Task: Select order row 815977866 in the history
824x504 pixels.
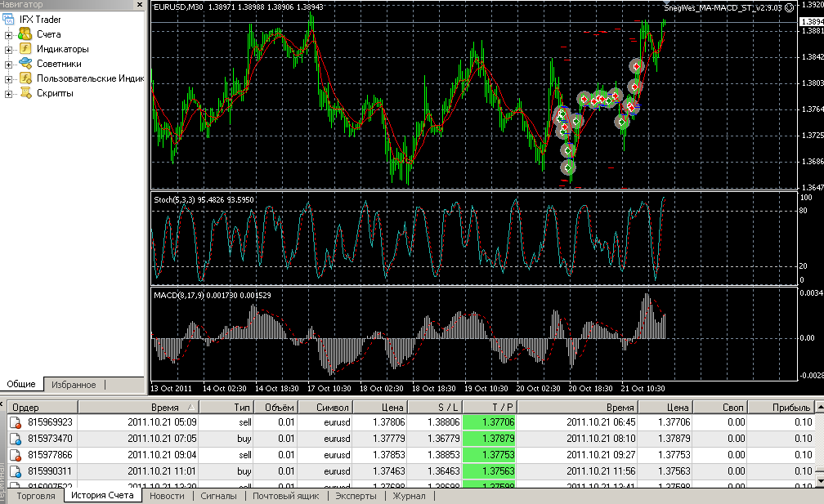Action: click(x=51, y=455)
